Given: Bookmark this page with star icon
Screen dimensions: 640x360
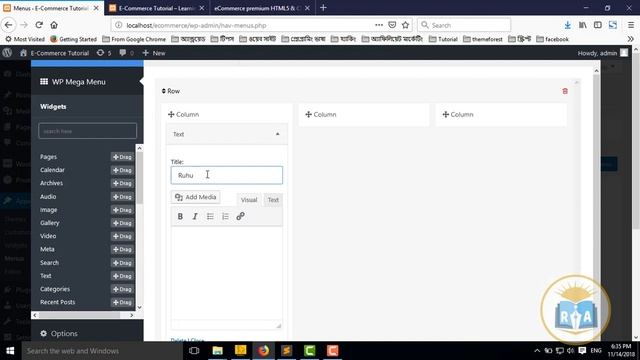Looking at the screenshot, I should pyautogui.click(x=405, y=25).
